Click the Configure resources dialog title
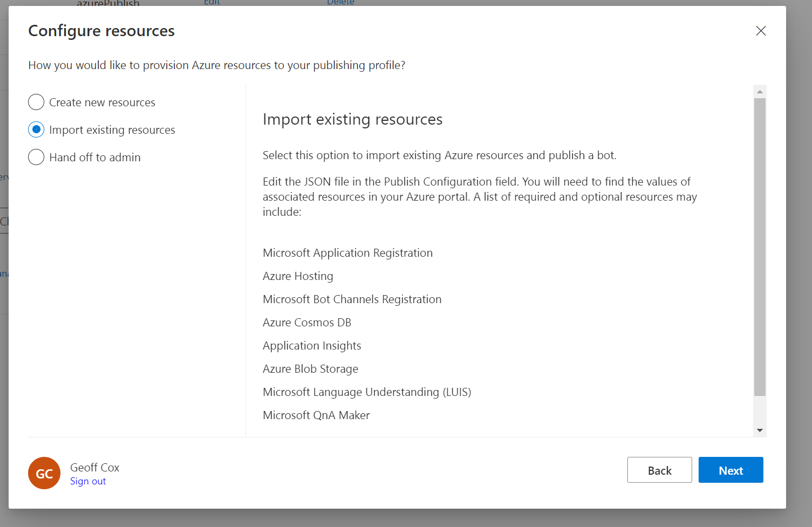812x527 pixels. pos(101,31)
